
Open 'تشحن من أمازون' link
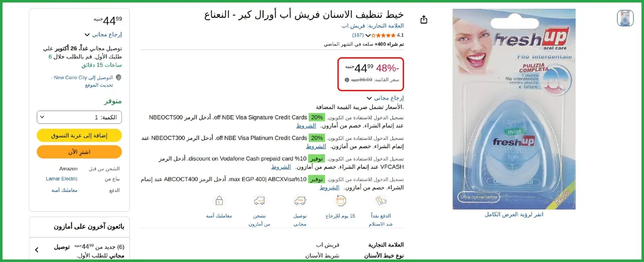coord(259,220)
